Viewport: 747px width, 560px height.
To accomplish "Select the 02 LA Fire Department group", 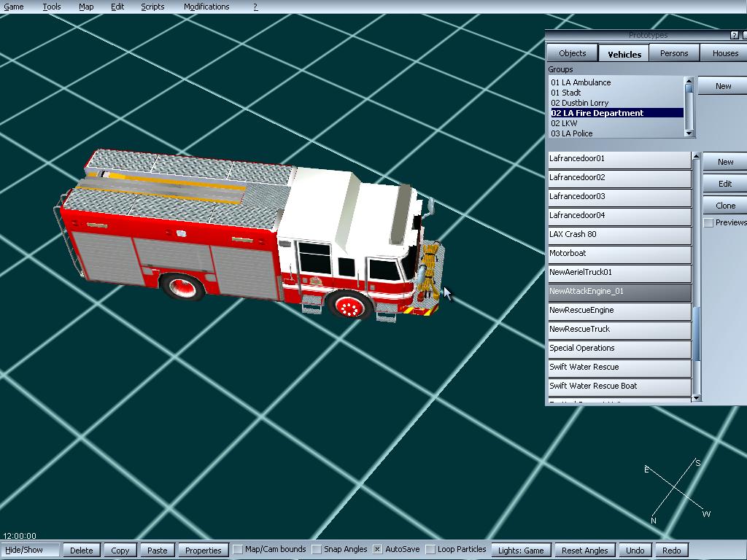I will point(616,113).
